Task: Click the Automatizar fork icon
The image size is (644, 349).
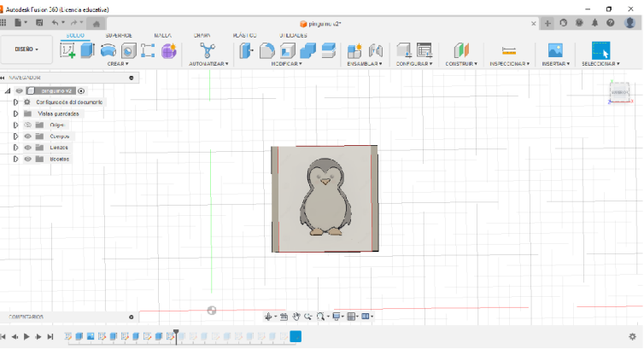Action: [x=208, y=50]
